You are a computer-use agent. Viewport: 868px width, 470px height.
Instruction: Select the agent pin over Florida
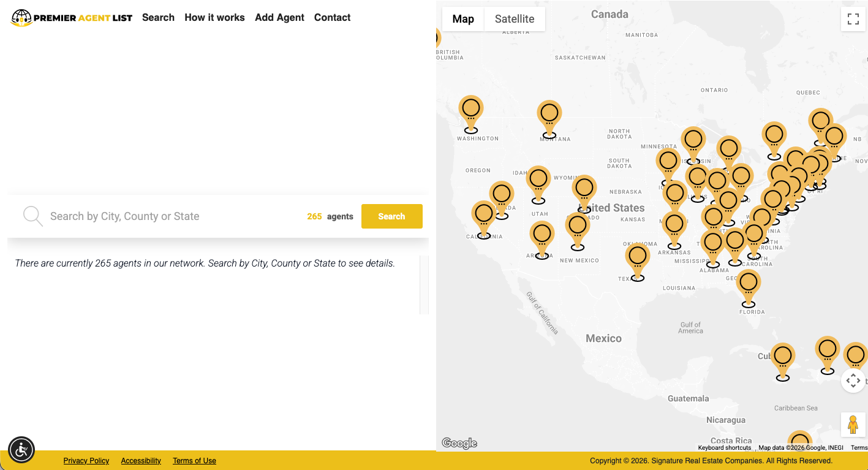coord(749,285)
